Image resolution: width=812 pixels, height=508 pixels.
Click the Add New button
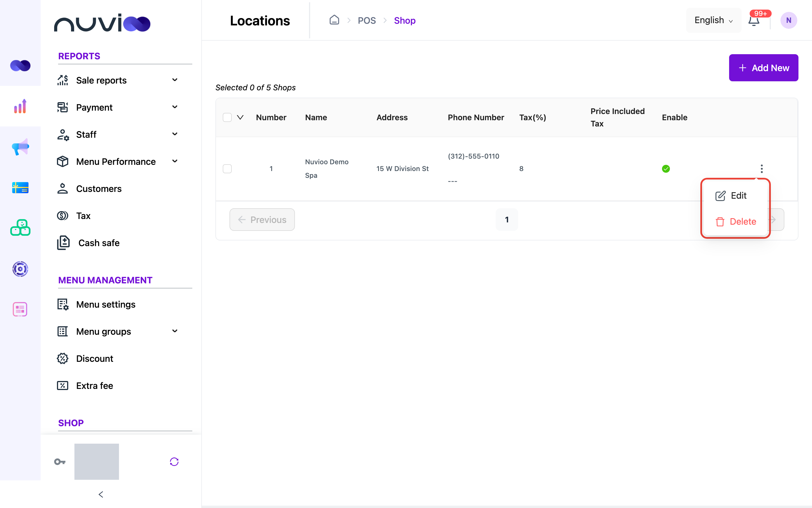tap(763, 67)
